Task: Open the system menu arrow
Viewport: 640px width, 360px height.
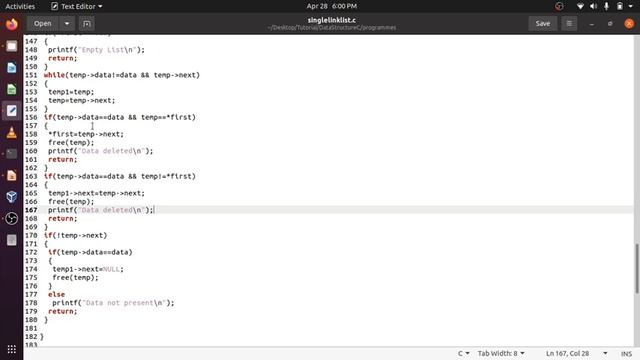Action: (631, 6)
